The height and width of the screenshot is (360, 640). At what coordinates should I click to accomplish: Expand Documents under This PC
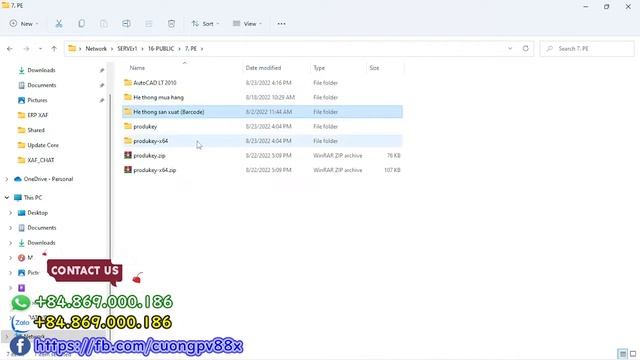coord(11,228)
